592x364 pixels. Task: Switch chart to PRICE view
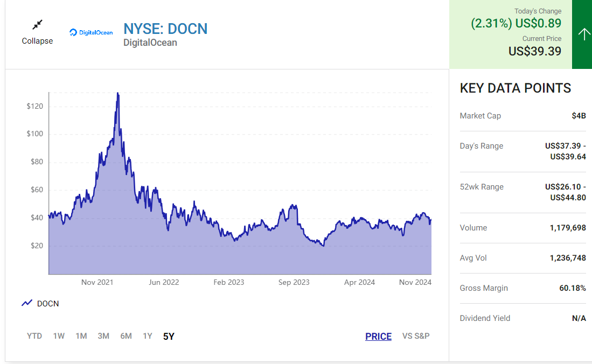tap(378, 337)
